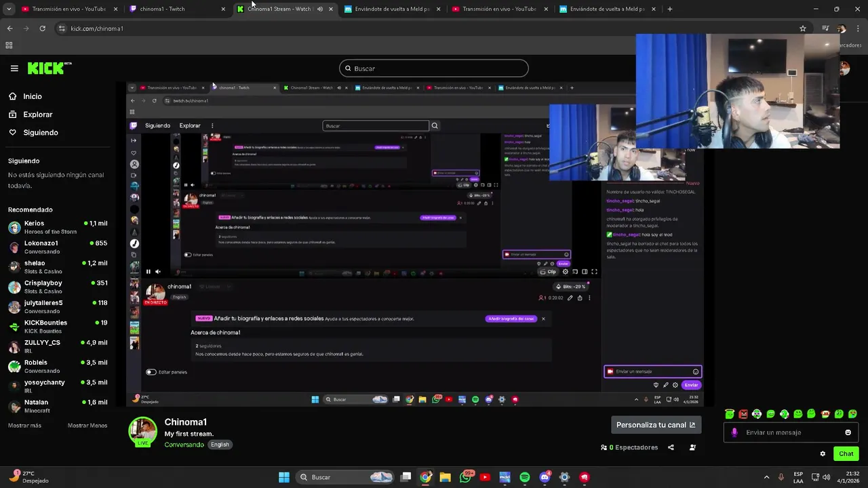The image size is (868, 488).
Task: Open recommended channel Robleis
Action: coord(58,366)
